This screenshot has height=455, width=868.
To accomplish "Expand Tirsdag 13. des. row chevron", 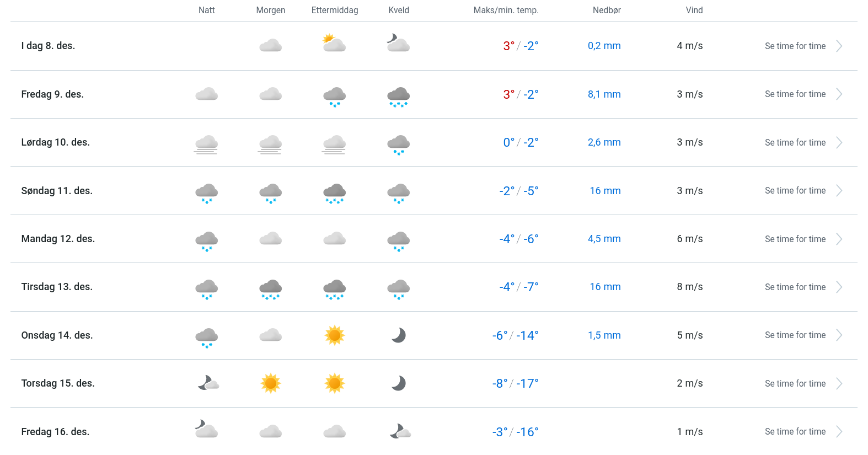I will (x=839, y=287).
